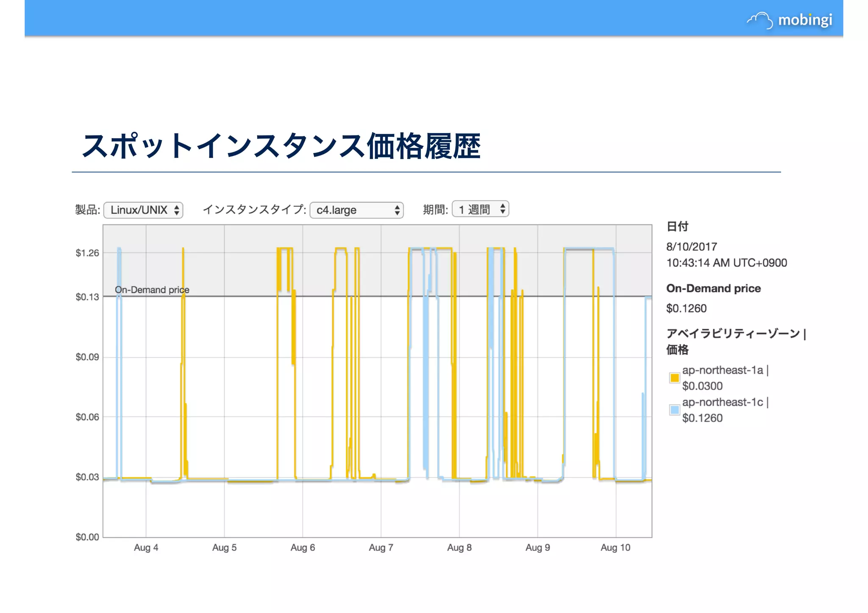Click the $1.26 y-axis label
The width and height of the screenshot is (868, 613).
click(x=87, y=253)
